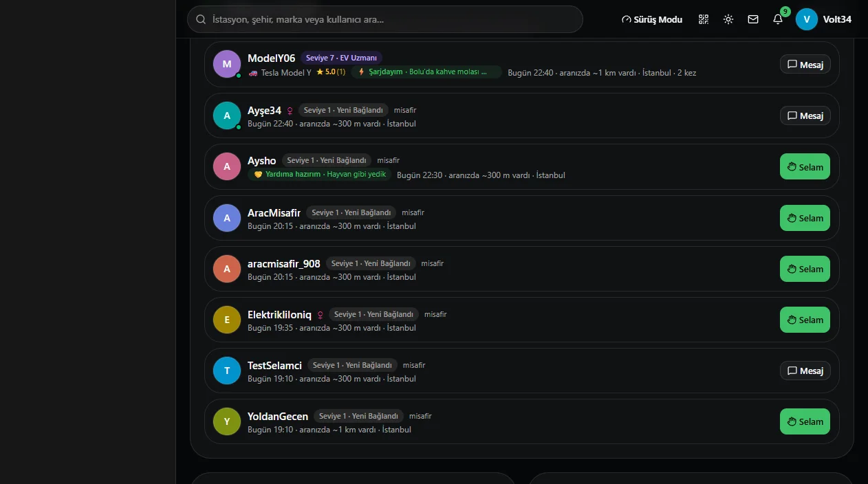The image size is (868, 484).
Task: Focus the station search field
Action: click(385, 19)
